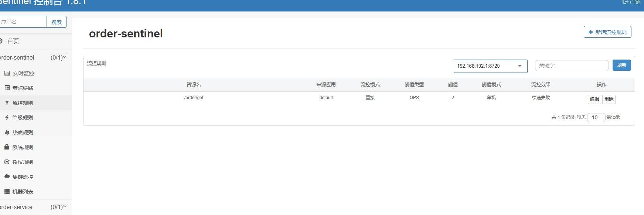Click the order-sentinel page heading

click(x=126, y=34)
